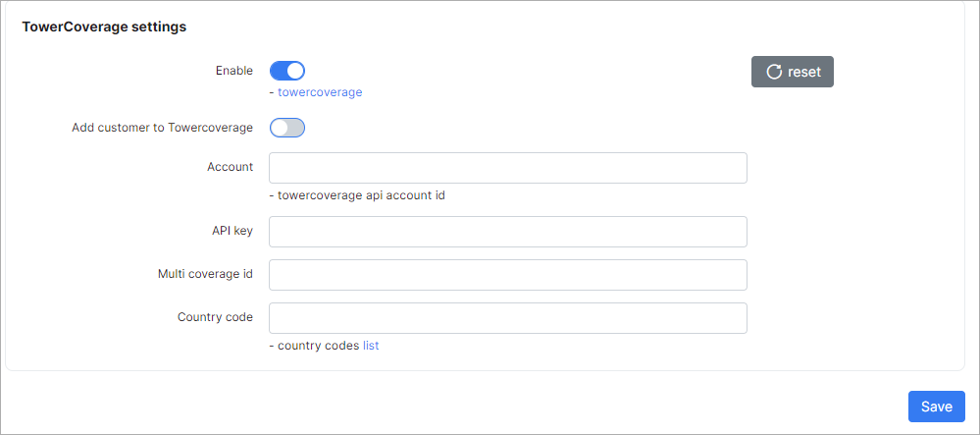Turn off the Enable toggle
Image resolution: width=980 pixels, height=435 pixels.
tap(287, 71)
